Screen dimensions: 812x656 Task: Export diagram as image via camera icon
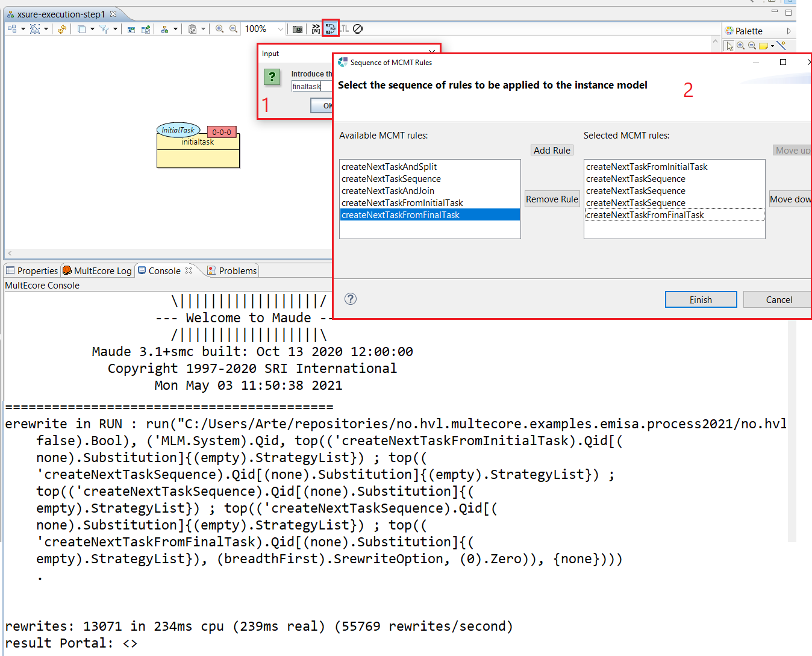coord(298,29)
